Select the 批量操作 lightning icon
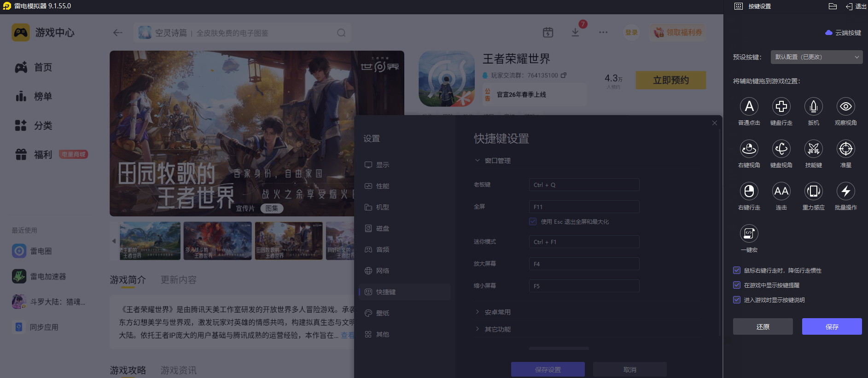The width and height of the screenshot is (868, 378). pyautogui.click(x=846, y=192)
